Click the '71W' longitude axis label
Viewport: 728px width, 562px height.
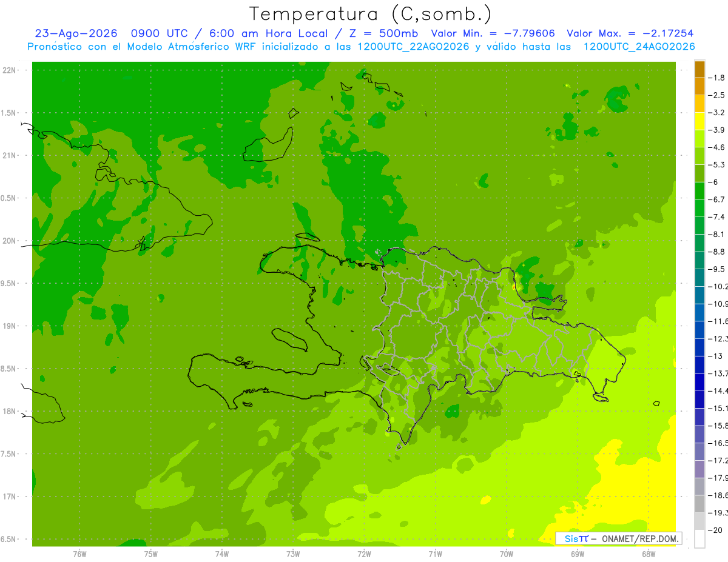(435, 554)
